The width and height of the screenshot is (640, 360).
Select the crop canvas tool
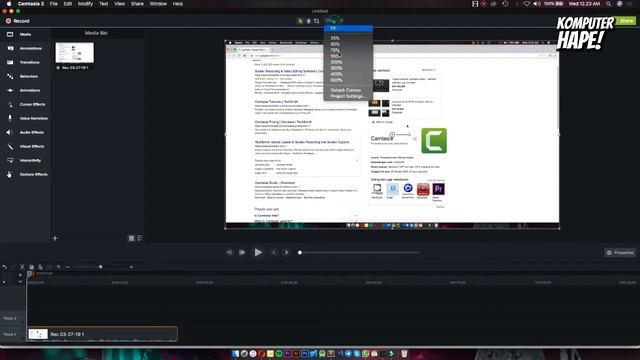tap(316, 21)
